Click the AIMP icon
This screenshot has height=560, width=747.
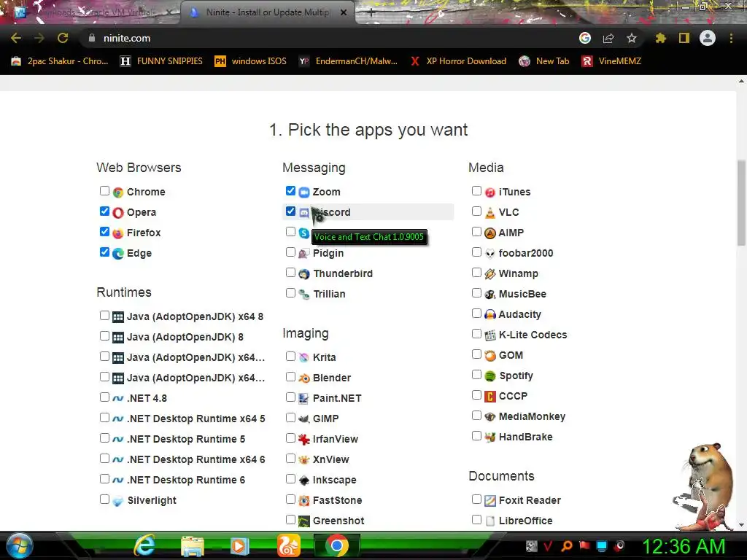coord(490,233)
